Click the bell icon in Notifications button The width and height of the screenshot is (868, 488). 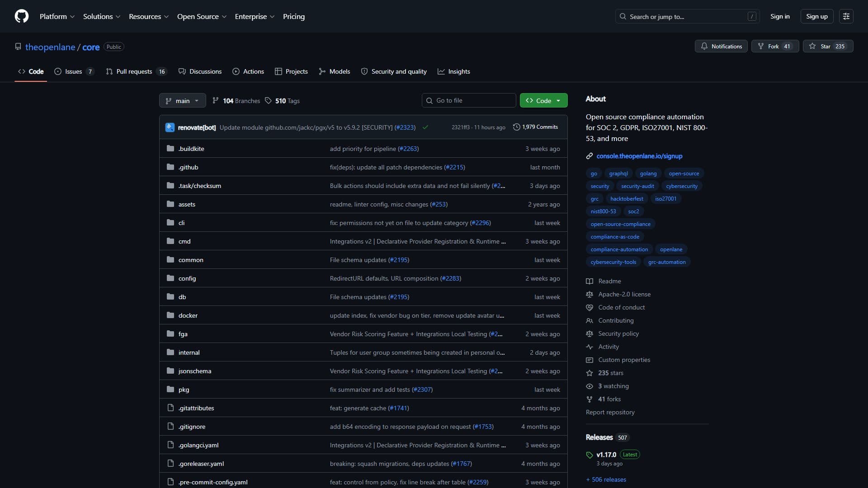(x=704, y=46)
